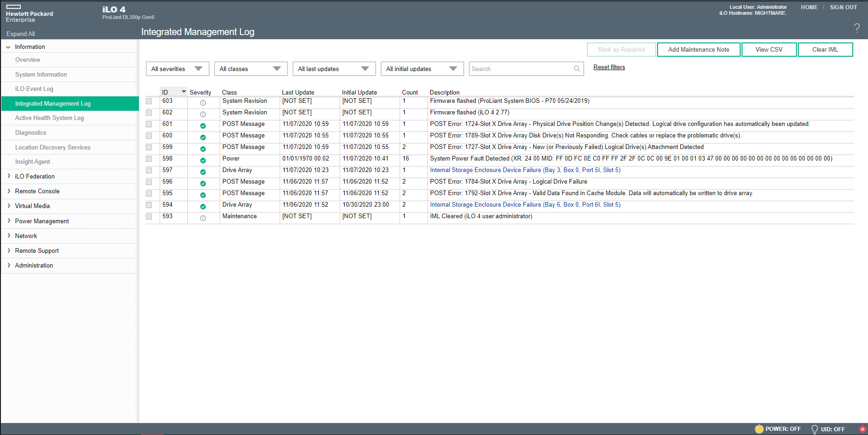Click the informational severity icon for entry 602

tap(203, 114)
